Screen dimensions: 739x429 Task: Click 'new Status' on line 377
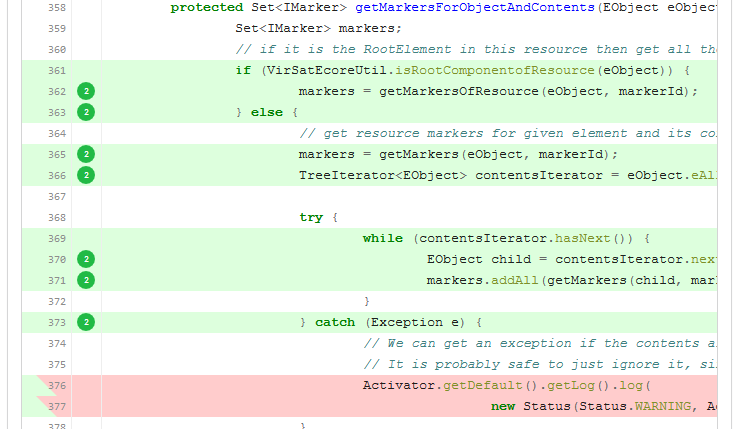(x=531, y=406)
